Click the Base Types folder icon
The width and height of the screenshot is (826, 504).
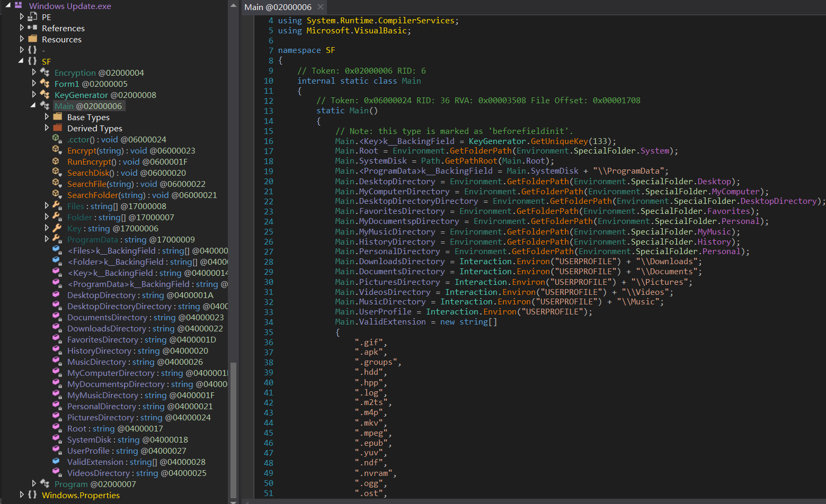58,116
